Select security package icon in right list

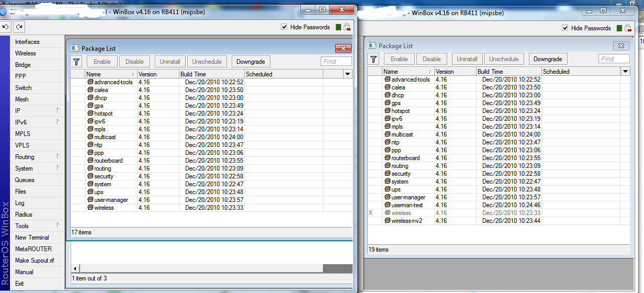[x=387, y=174]
